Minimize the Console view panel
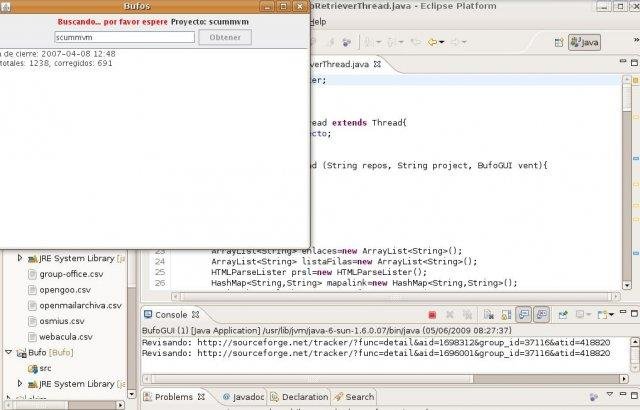 (x=623, y=312)
